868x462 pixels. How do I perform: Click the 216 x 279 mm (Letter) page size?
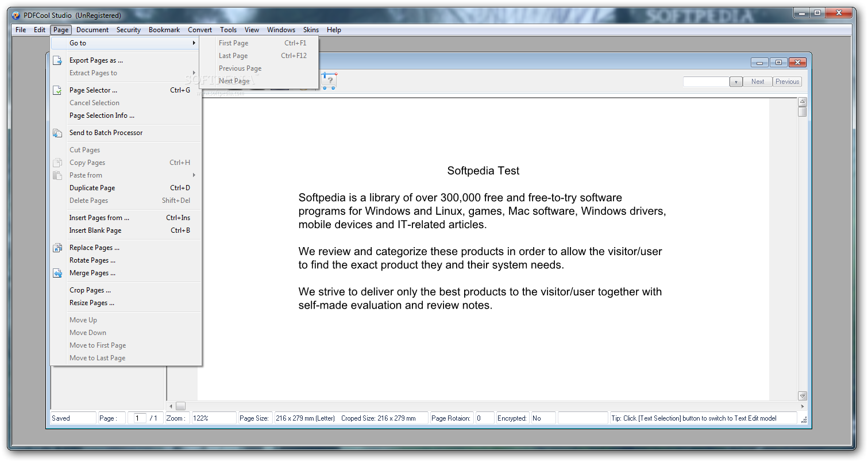305,418
